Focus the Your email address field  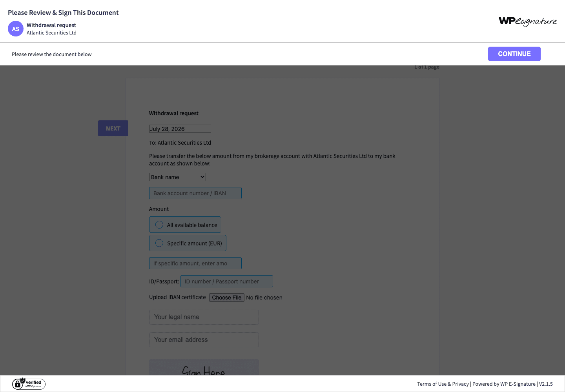pyautogui.click(x=204, y=340)
